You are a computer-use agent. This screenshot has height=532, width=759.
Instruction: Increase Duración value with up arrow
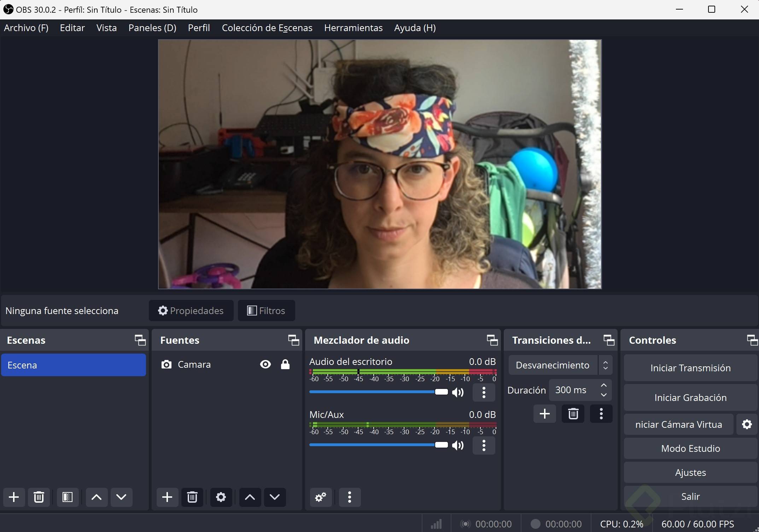[x=604, y=385]
